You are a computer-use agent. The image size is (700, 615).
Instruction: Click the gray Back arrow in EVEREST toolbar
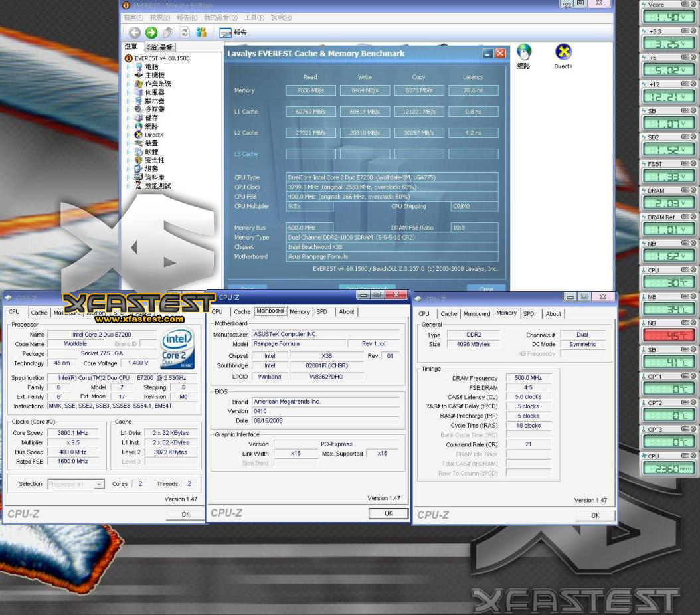(134, 32)
